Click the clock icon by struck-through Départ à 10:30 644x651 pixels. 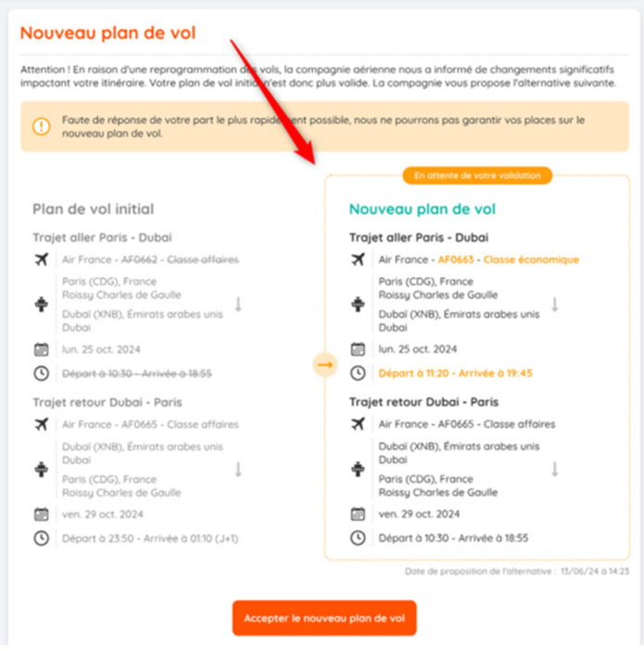point(41,373)
